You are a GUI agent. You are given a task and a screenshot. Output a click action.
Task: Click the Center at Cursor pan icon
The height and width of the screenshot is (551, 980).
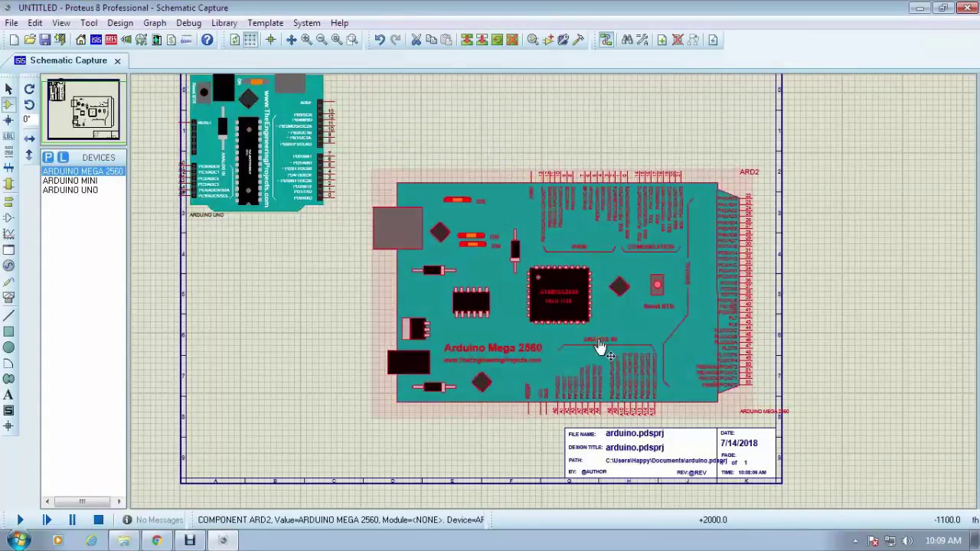291,40
